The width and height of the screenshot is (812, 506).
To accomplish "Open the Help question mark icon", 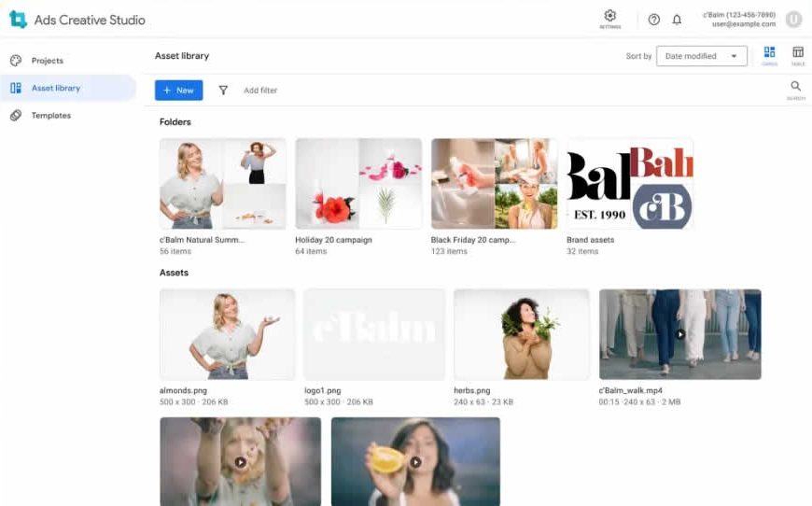I will (x=654, y=20).
